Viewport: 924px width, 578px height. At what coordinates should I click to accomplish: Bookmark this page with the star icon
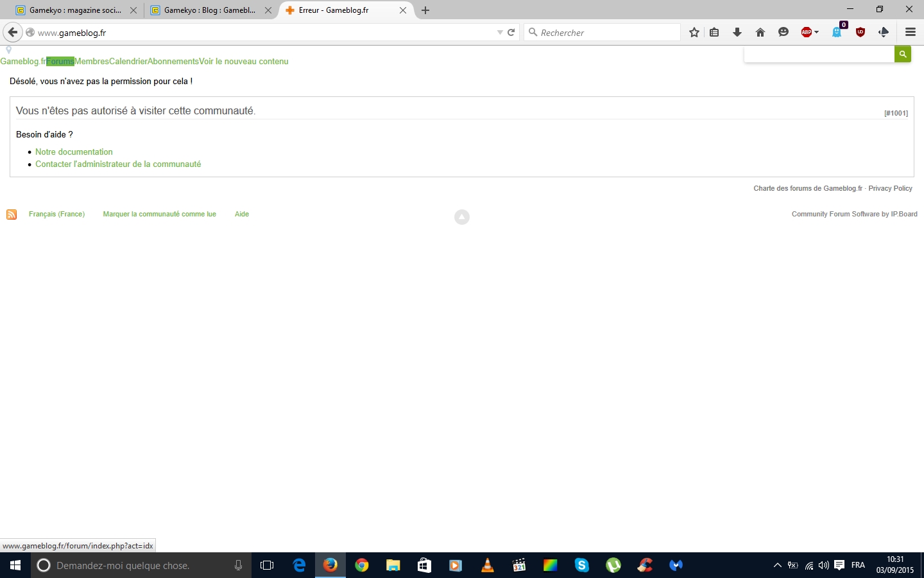694,32
